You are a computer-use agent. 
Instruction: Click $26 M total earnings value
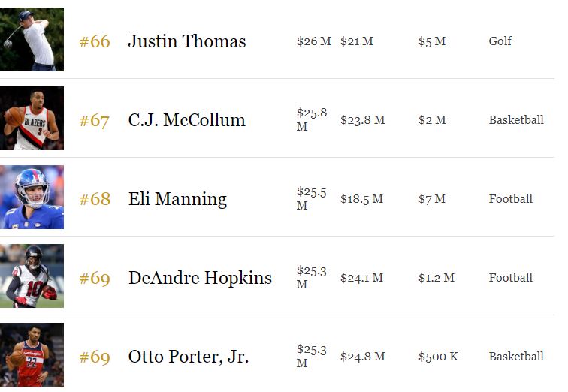click(x=314, y=41)
